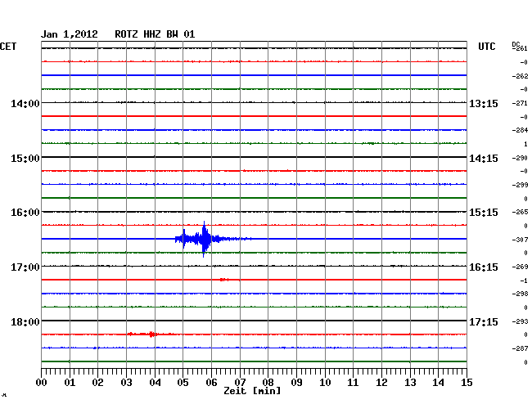The height and width of the screenshot is (404, 532).
Task: Click the 13:15 UTC time label
Action: pos(484,103)
